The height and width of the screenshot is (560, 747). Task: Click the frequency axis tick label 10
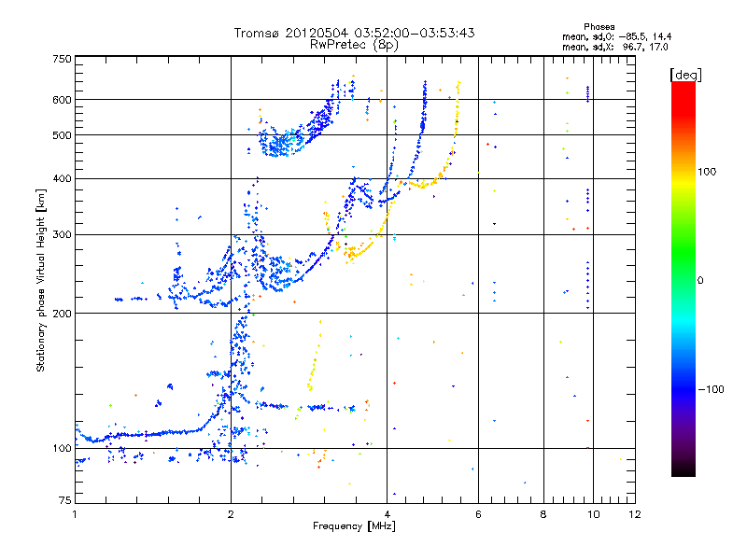593,514
